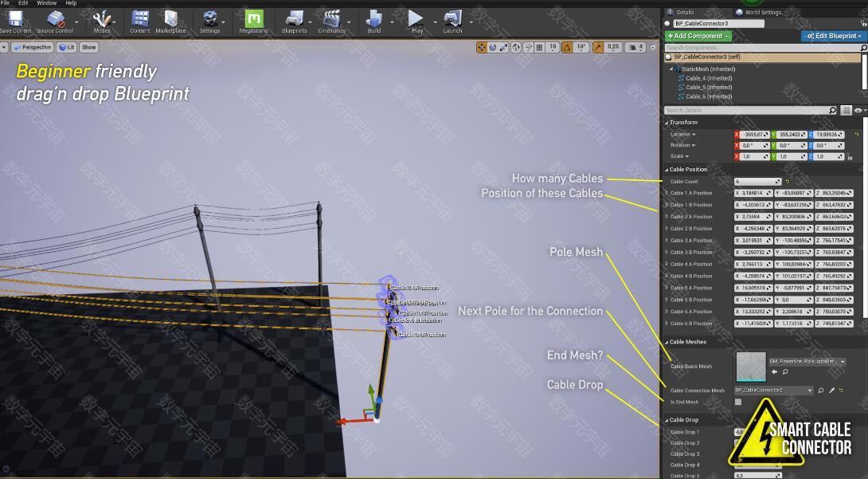Click the Edit Blueprint button
The image size is (868, 479).
click(835, 36)
